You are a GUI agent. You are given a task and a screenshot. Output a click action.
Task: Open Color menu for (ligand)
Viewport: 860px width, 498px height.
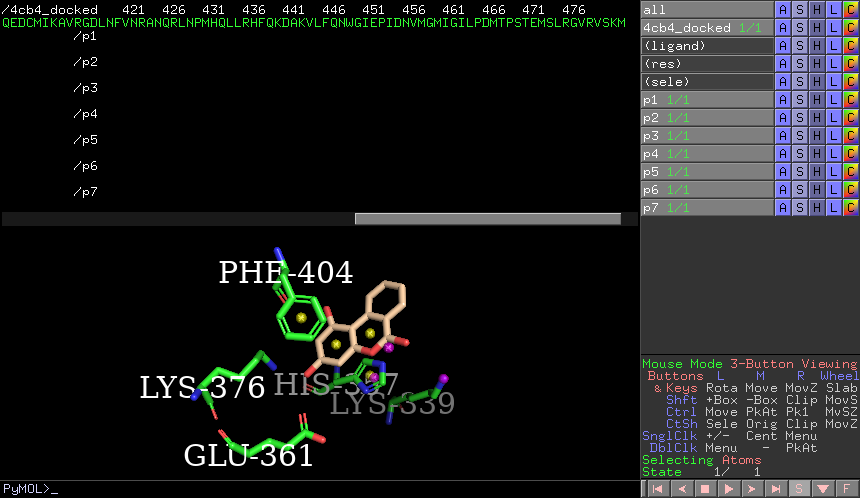tap(851, 45)
